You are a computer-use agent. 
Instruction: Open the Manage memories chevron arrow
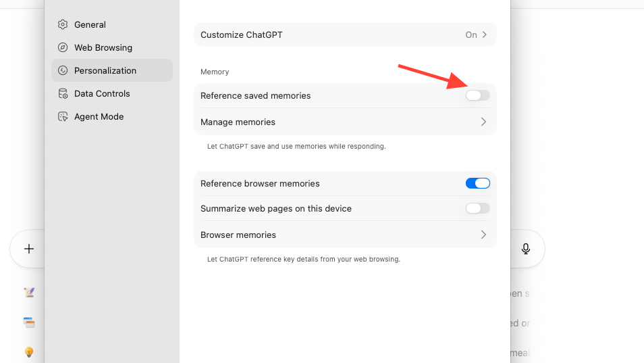tap(483, 122)
